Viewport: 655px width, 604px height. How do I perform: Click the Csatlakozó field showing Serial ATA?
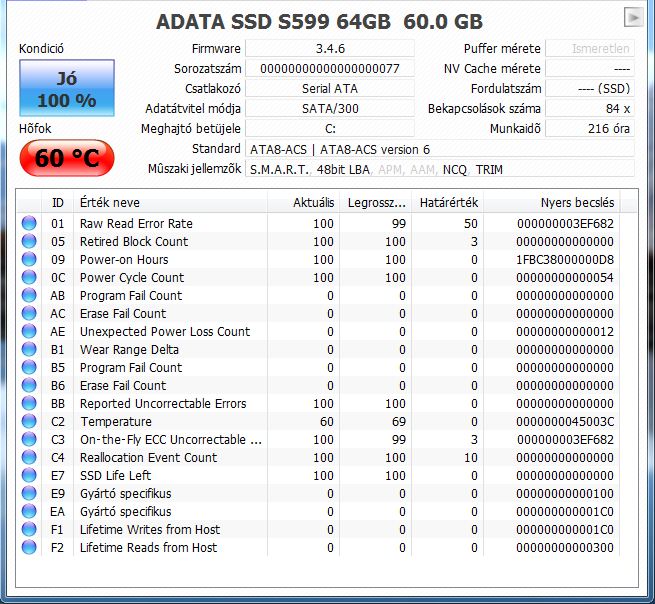coord(330,89)
